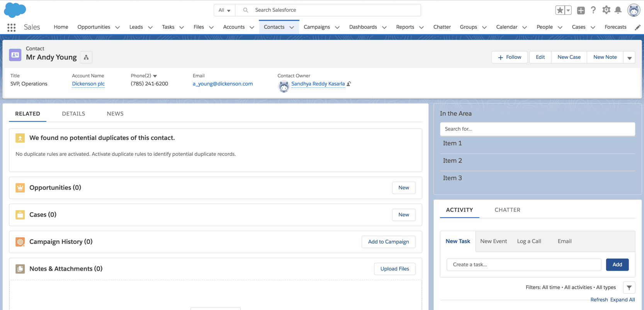Click the In the Area search field

tap(537, 129)
